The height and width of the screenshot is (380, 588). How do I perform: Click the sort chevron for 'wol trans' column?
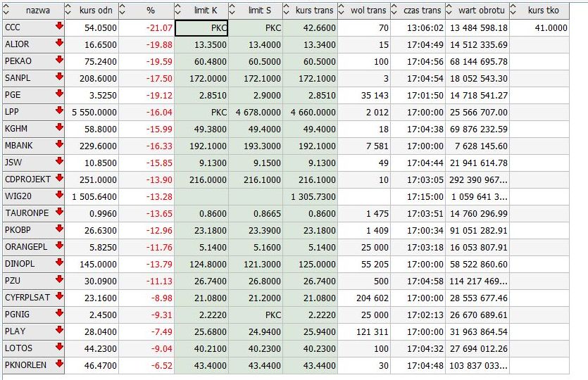tap(343, 11)
